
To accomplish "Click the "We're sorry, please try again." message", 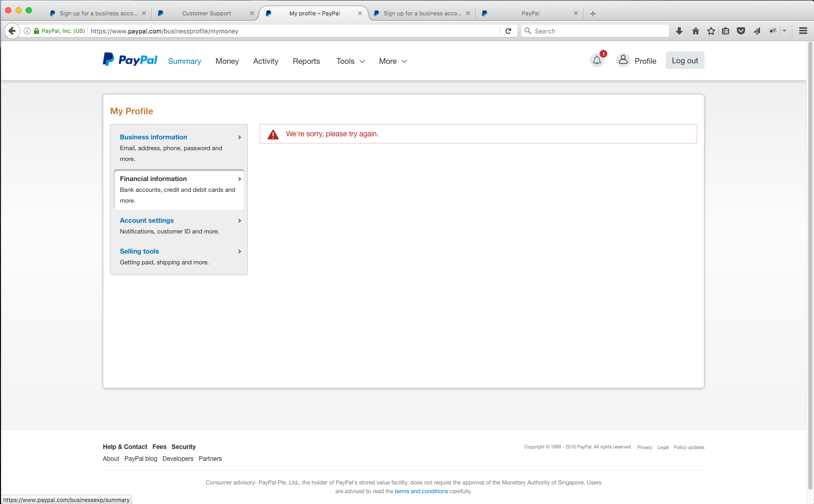I will coord(332,134).
